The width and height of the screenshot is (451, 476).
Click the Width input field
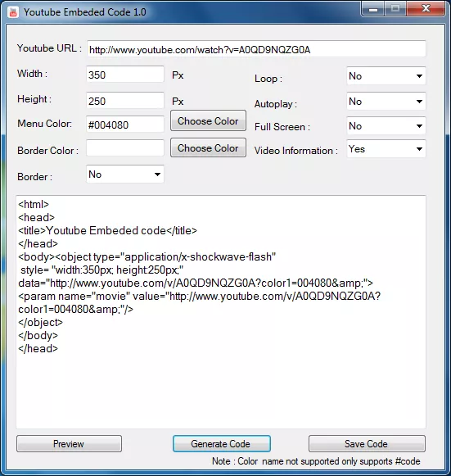pos(125,75)
